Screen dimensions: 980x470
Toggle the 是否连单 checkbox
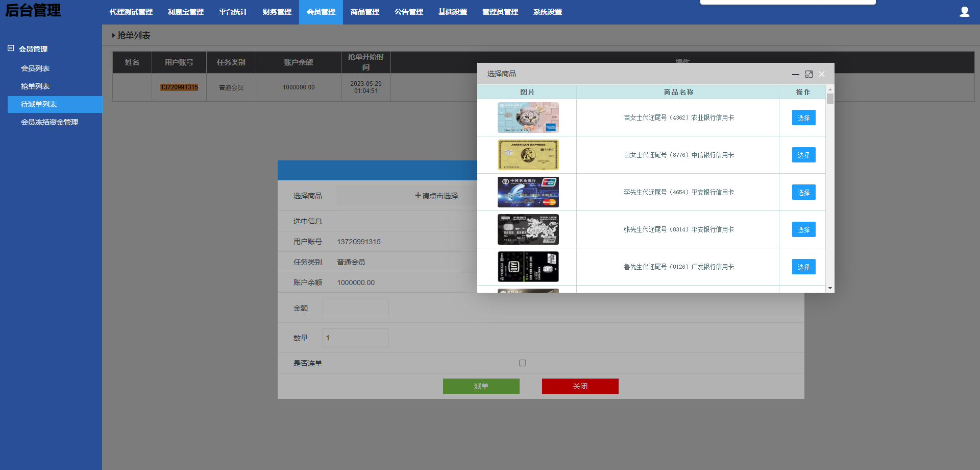tap(523, 363)
